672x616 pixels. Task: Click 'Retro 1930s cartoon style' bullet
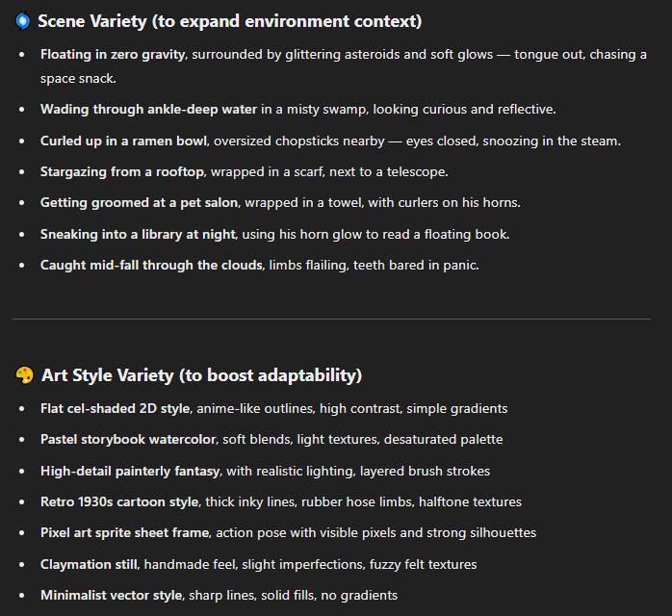pos(119,501)
